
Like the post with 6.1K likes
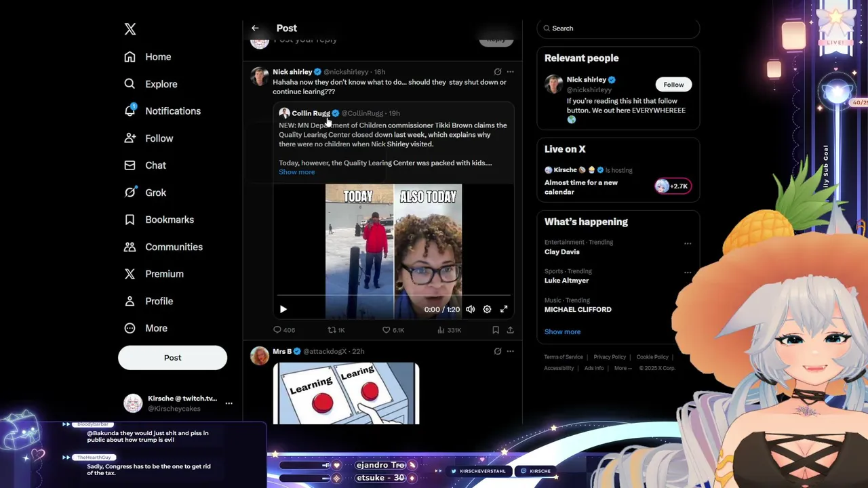tap(393, 330)
